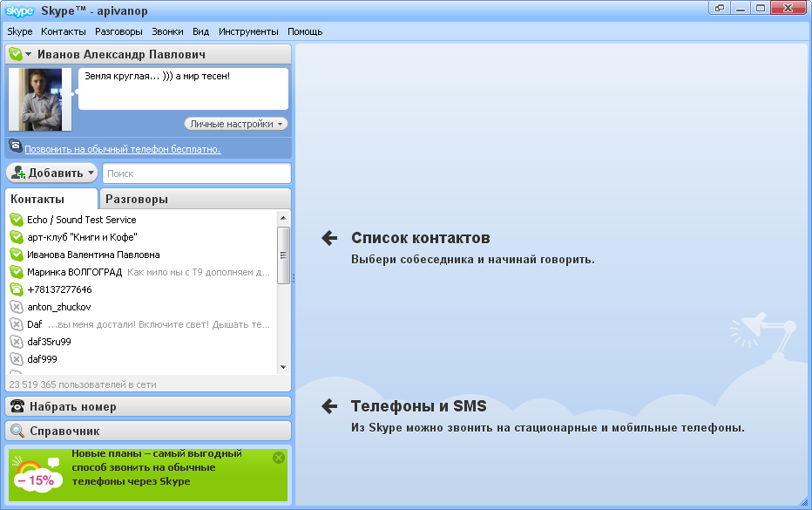
Task: Click the online status icon next to Иванов Александр Павлович
Action: coord(16,54)
